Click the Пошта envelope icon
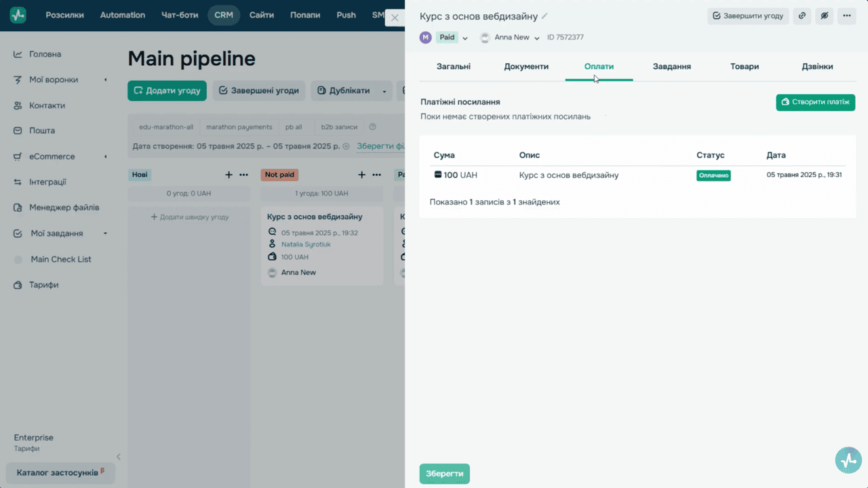Screen dimensions: 868x488 coord(18,130)
